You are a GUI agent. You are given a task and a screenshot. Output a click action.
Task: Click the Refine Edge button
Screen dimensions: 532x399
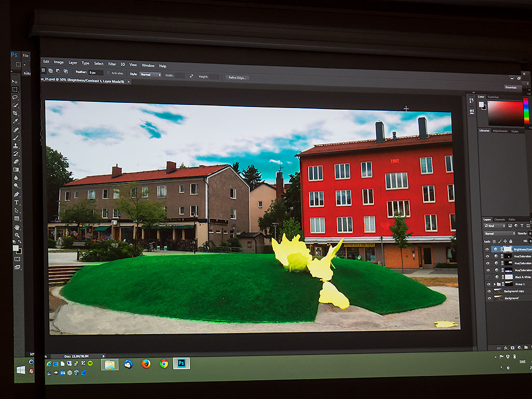[237, 77]
